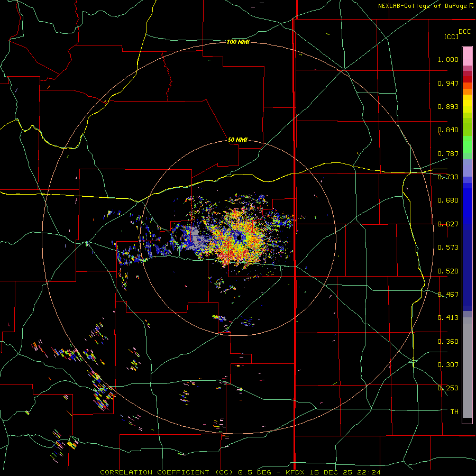Click the 0.360 scale value

tap(448, 342)
